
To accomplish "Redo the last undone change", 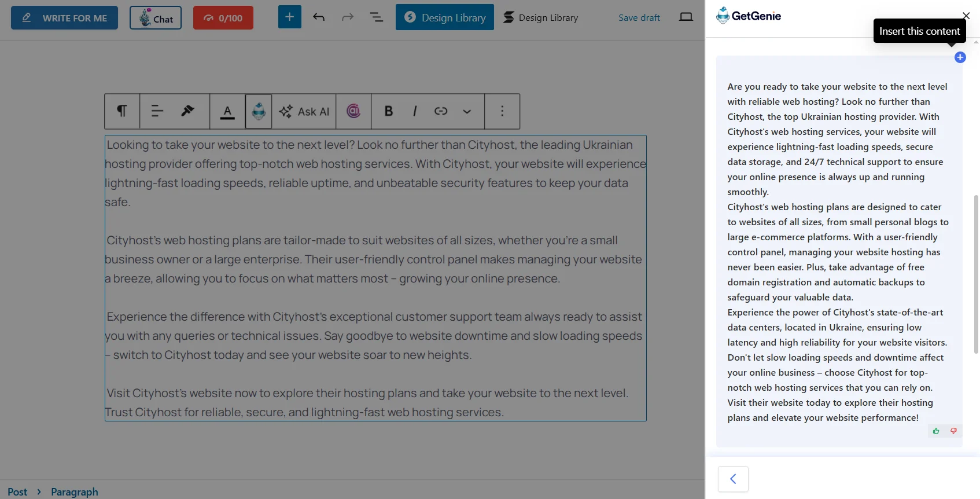I will click(x=348, y=17).
